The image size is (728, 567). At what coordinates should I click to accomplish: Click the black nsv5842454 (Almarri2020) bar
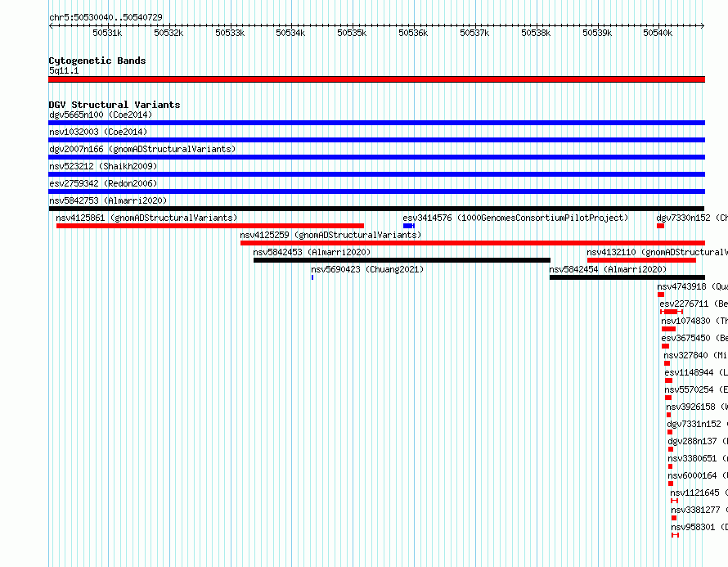pos(627,277)
